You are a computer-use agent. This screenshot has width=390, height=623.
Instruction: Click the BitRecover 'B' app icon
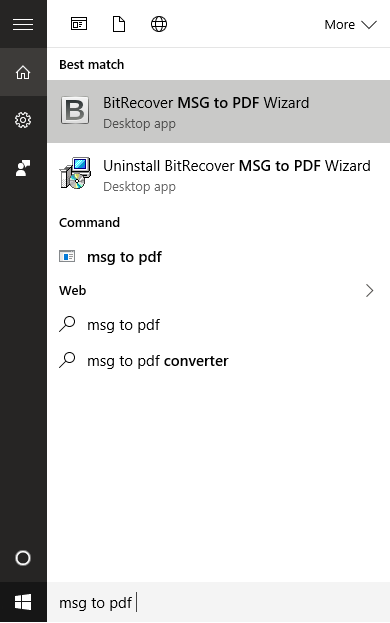pyautogui.click(x=75, y=110)
